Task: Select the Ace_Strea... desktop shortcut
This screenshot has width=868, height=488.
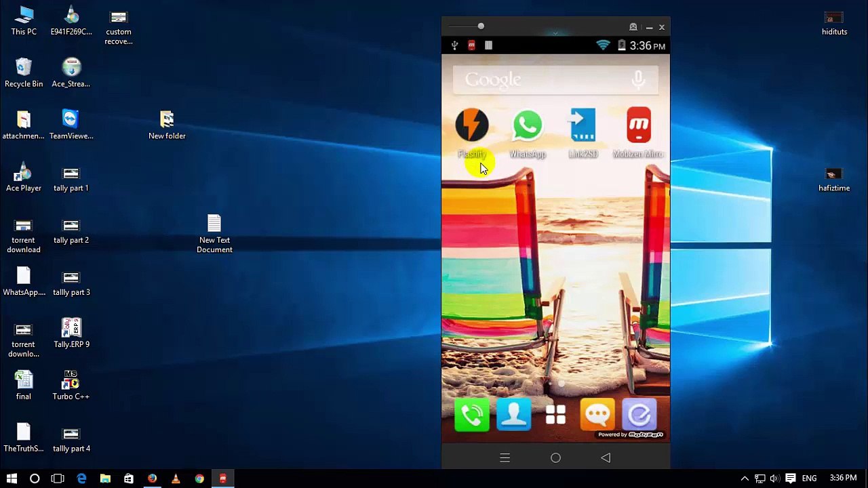Action: 71,73
